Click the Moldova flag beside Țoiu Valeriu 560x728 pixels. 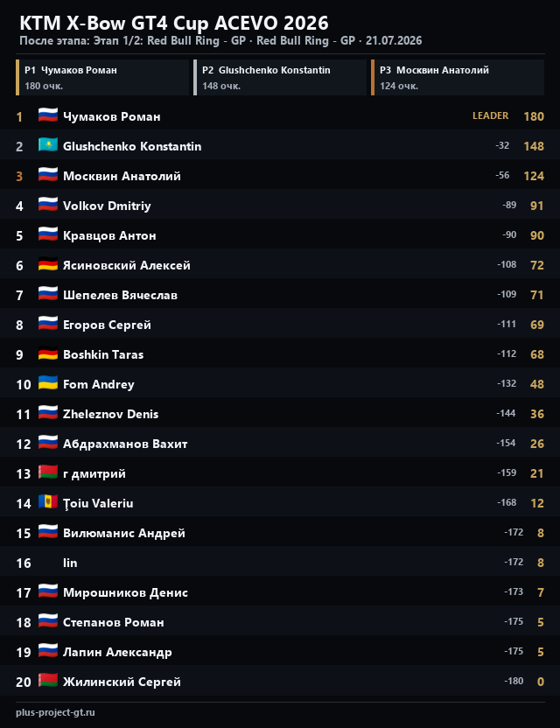point(48,502)
